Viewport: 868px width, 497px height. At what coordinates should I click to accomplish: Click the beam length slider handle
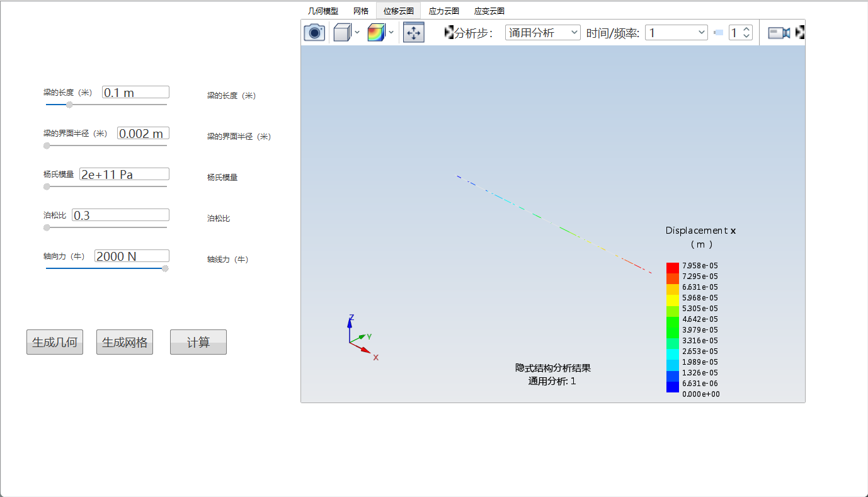tap(69, 105)
